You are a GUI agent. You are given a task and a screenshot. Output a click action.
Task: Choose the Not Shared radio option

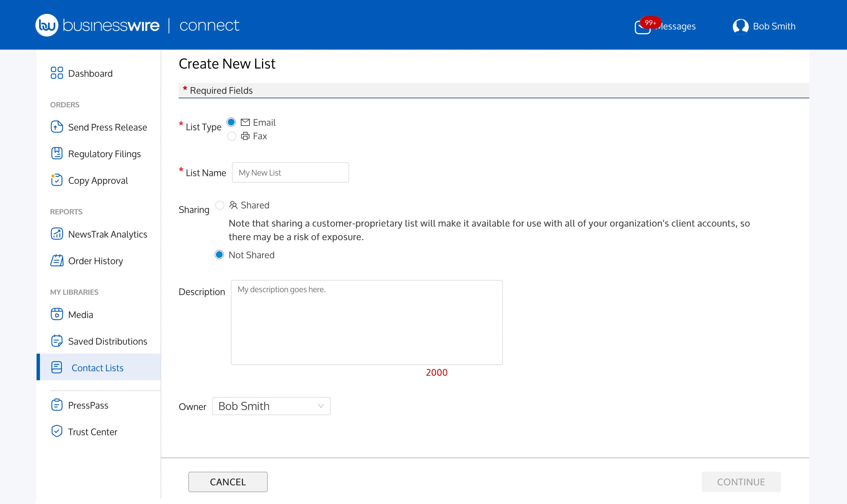[x=219, y=255]
